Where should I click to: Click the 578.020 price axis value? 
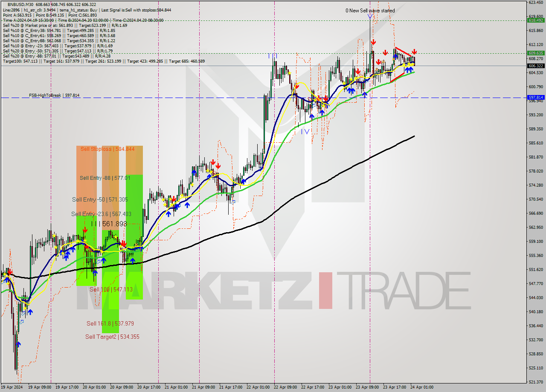[x=536, y=171]
